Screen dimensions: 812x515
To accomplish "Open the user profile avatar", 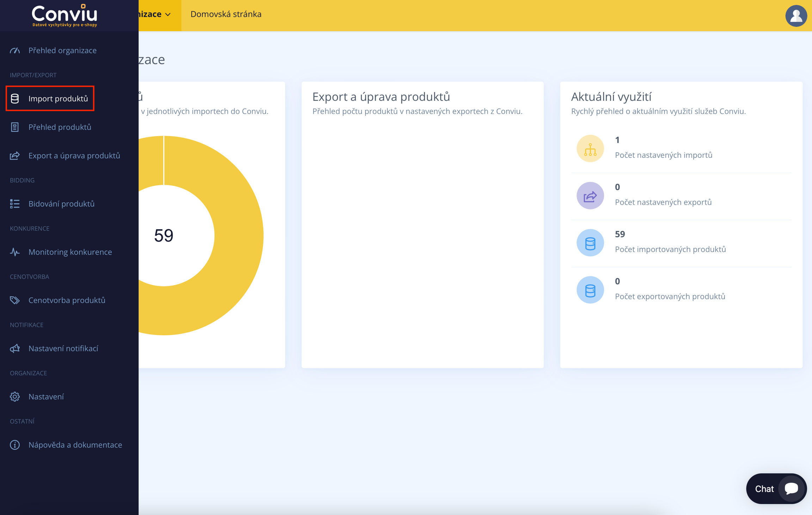I will click(795, 16).
